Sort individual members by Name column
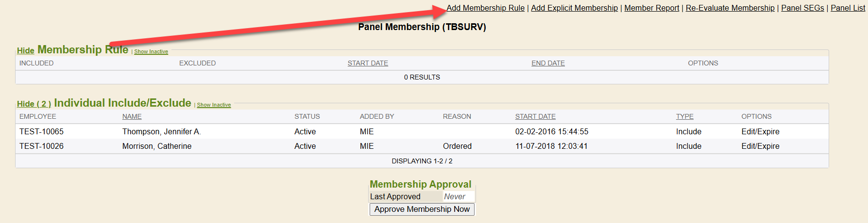868x223 pixels. click(132, 116)
